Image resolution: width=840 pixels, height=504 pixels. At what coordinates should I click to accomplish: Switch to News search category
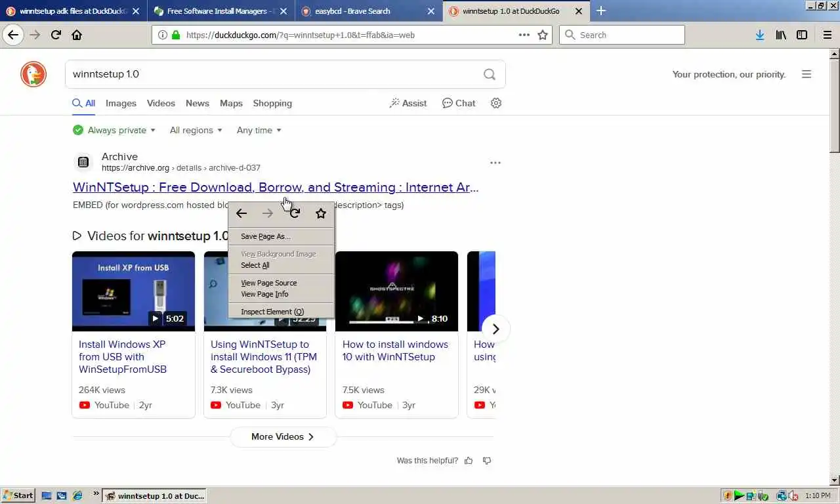coord(197,103)
